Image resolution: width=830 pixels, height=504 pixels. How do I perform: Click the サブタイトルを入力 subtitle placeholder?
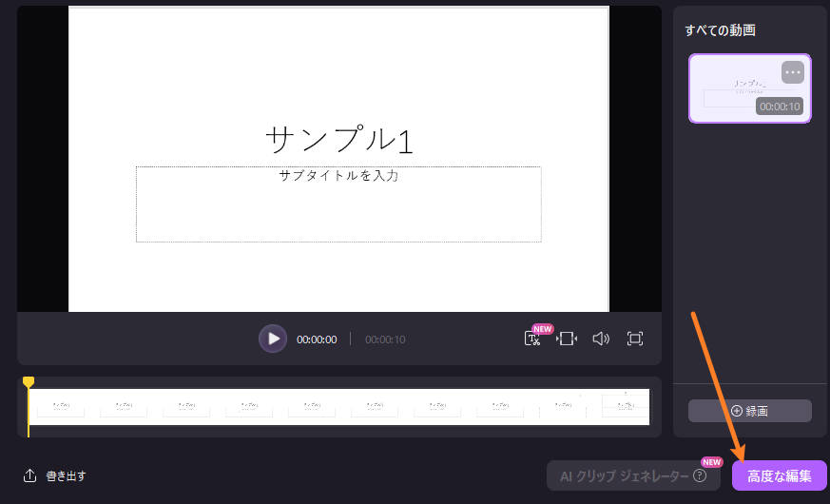click(x=338, y=176)
